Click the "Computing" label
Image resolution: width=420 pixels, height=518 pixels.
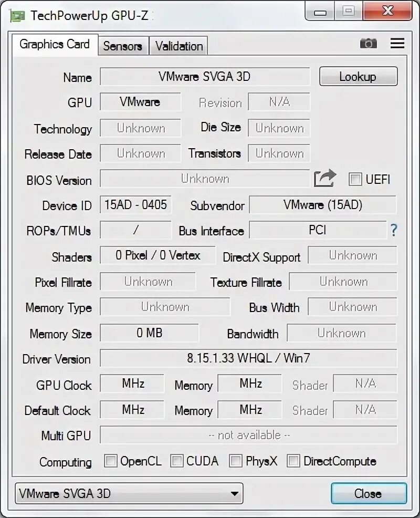(x=66, y=462)
